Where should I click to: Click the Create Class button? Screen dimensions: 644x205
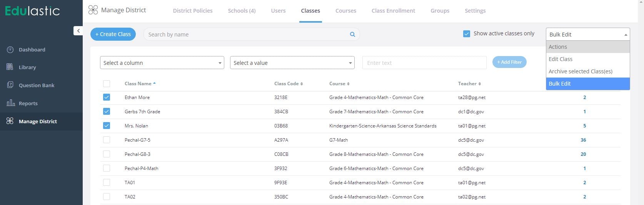(x=113, y=34)
